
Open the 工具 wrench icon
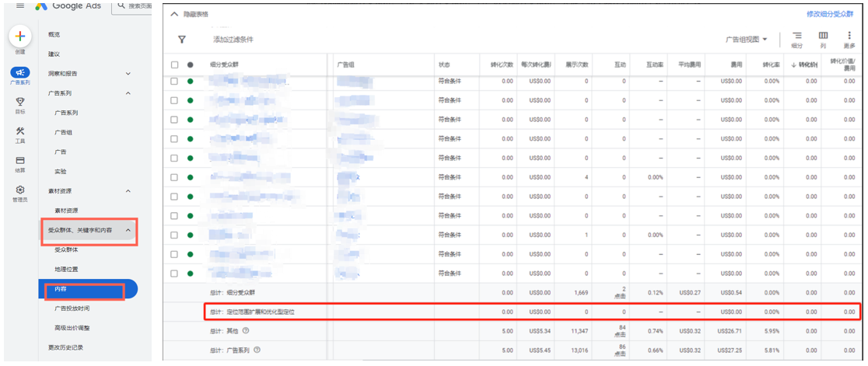(20, 131)
